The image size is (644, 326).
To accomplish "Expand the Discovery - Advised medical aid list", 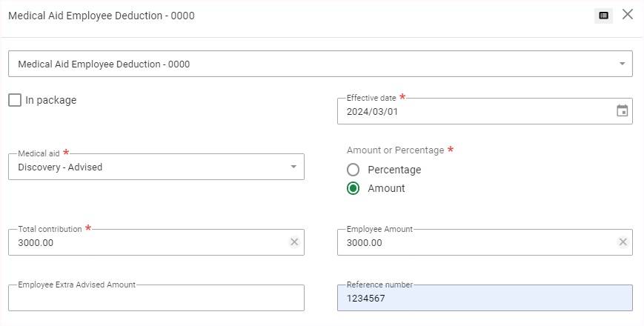I will pos(148,167).
